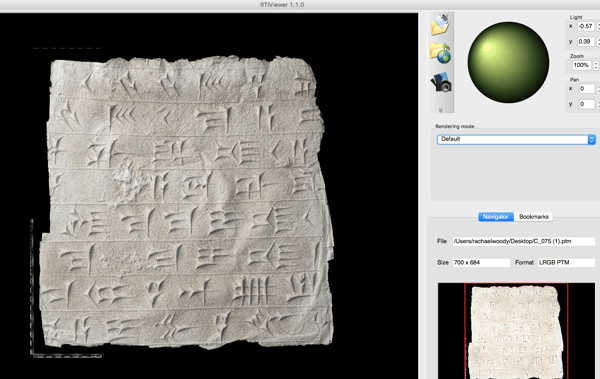This screenshot has width=600, height=379.
Task: Adjust the Zoom stepper arrows
Action: point(596,65)
